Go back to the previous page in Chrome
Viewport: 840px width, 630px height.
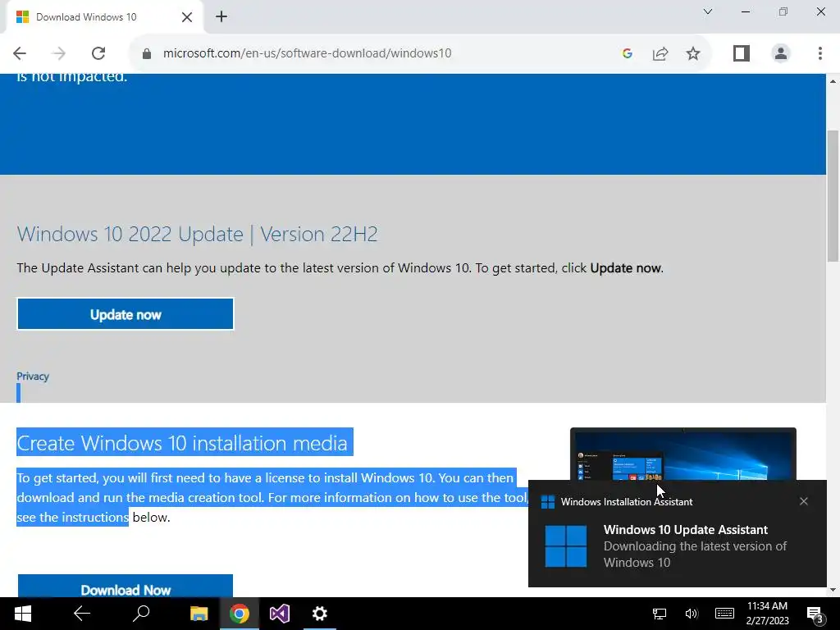pos(20,53)
